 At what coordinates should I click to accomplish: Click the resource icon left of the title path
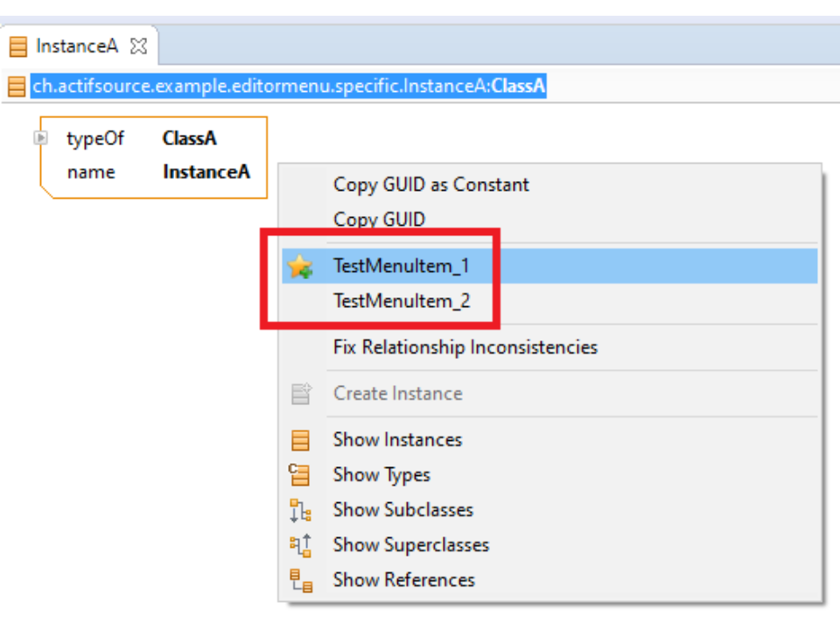(17, 87)
